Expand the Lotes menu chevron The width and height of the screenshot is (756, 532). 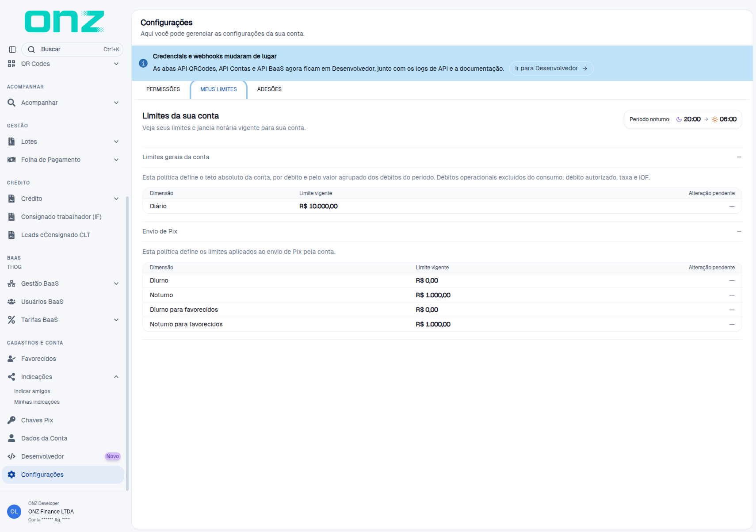click(x=116, y=142)
